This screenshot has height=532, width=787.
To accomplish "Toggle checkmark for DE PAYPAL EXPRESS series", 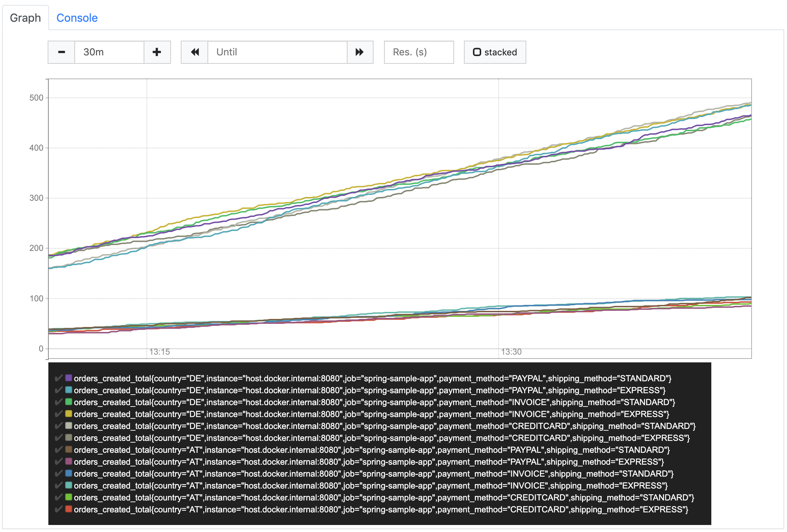I will pos(59,390).
